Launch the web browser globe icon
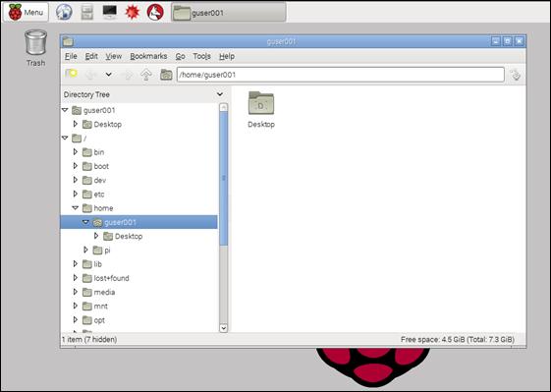The width and height of the screenshot is (551, 392). (x=64, y=12)
